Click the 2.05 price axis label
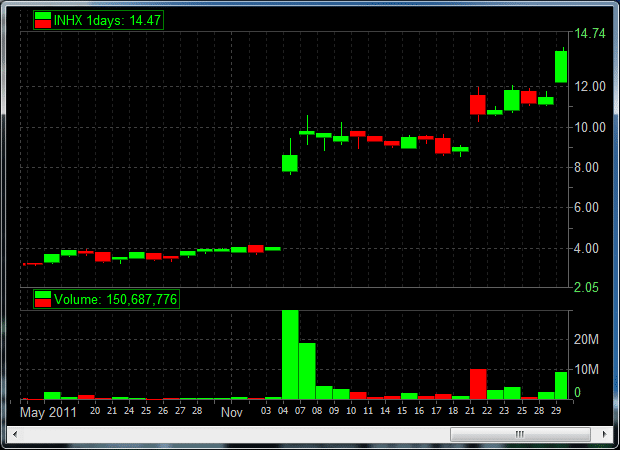This screenshot has width=620, height=450. (586, 287)
